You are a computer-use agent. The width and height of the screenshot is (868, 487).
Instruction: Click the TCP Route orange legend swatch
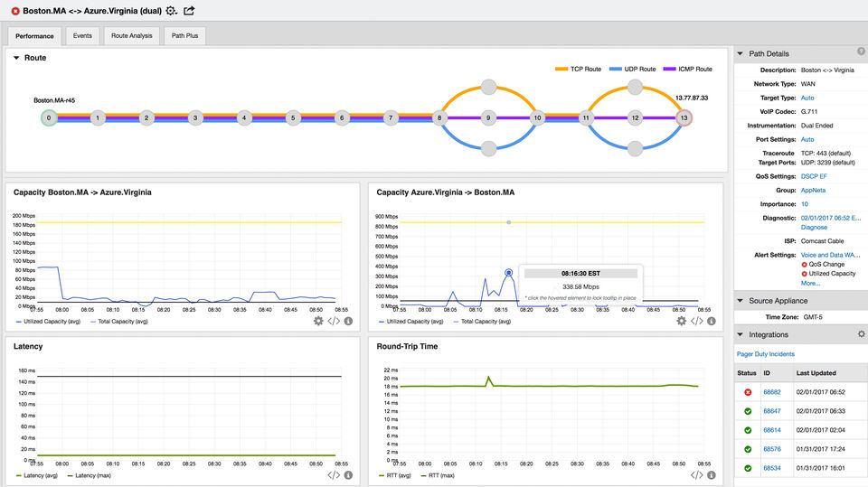tap(561, 70)
